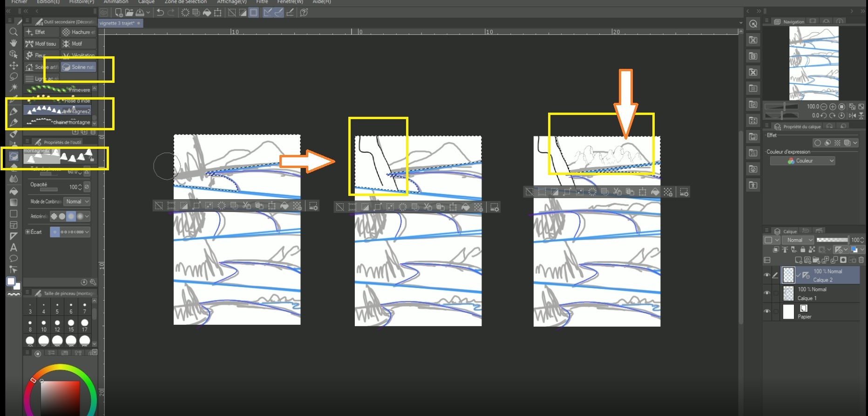Choose the Primevere brush in the list

(58, 89)
